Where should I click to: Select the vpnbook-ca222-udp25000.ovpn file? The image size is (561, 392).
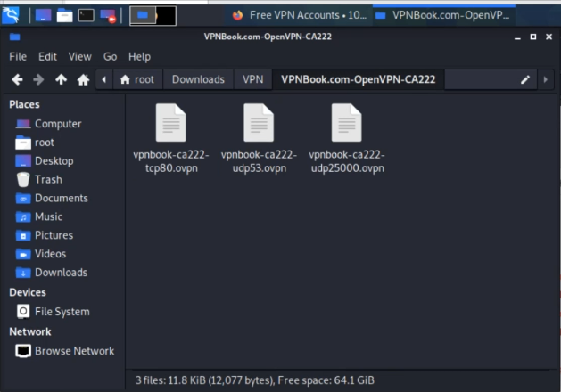[347, 138]
